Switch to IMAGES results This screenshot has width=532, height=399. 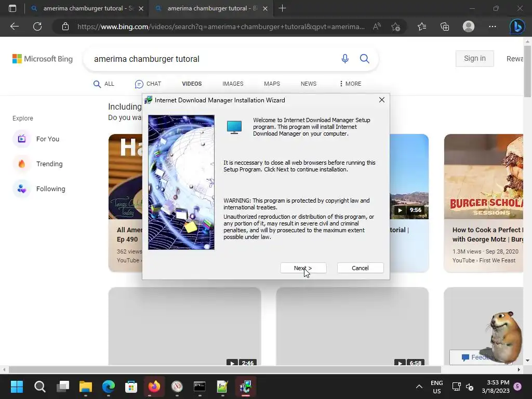[233, 84]
